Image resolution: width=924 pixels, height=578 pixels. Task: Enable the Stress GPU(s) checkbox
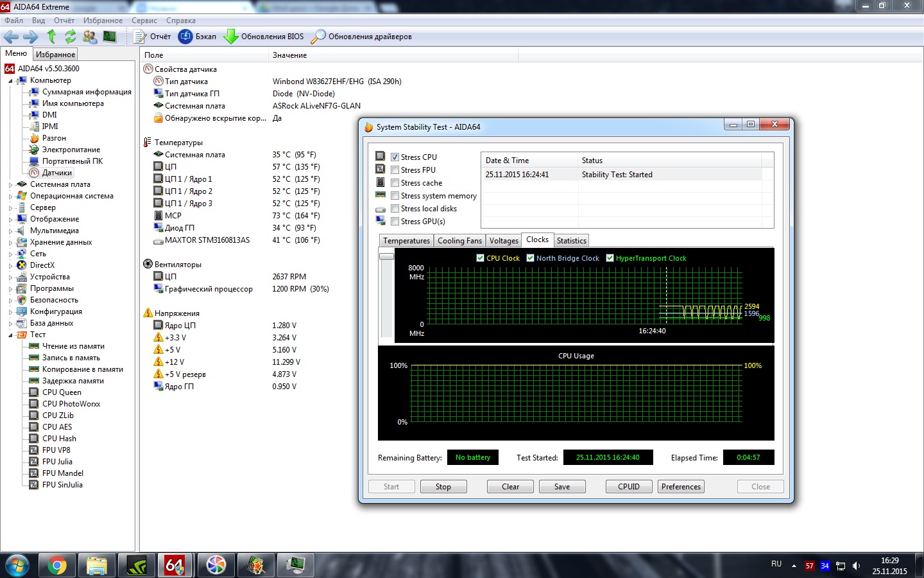[395, 222]
